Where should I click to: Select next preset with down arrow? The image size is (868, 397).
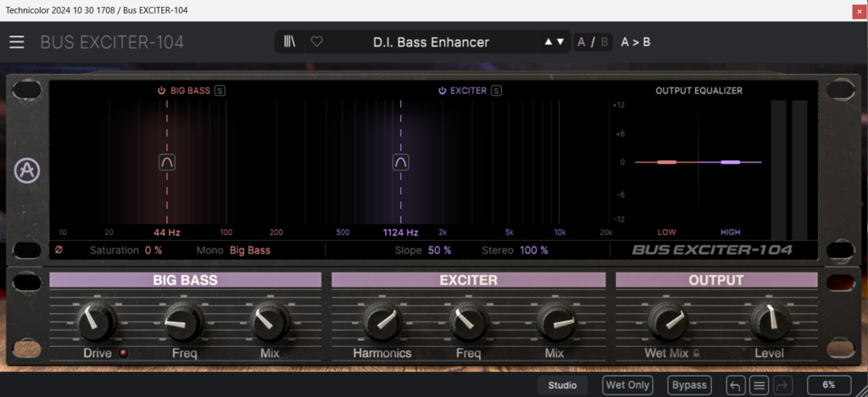[560, 42]
